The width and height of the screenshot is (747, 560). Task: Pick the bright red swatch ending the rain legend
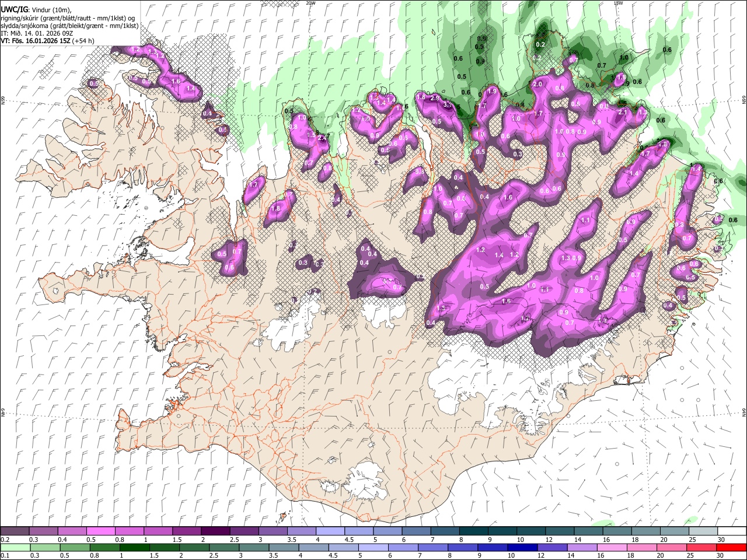pyautogui.click(x=731, y=547)
